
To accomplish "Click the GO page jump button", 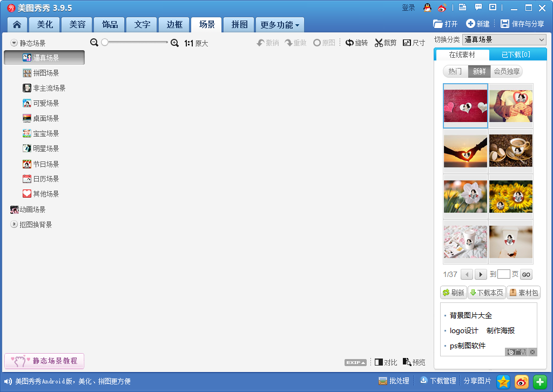I will pos(526,275).
